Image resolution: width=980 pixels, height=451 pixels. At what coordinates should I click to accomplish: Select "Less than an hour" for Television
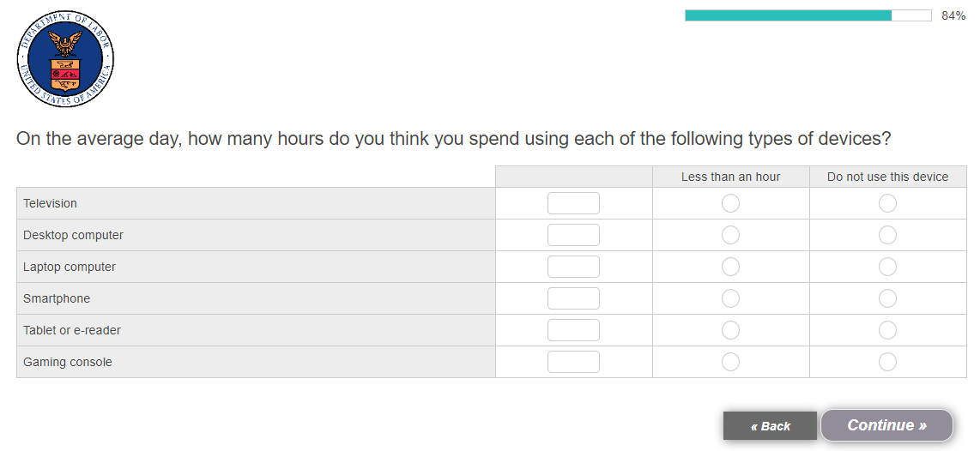730,203
